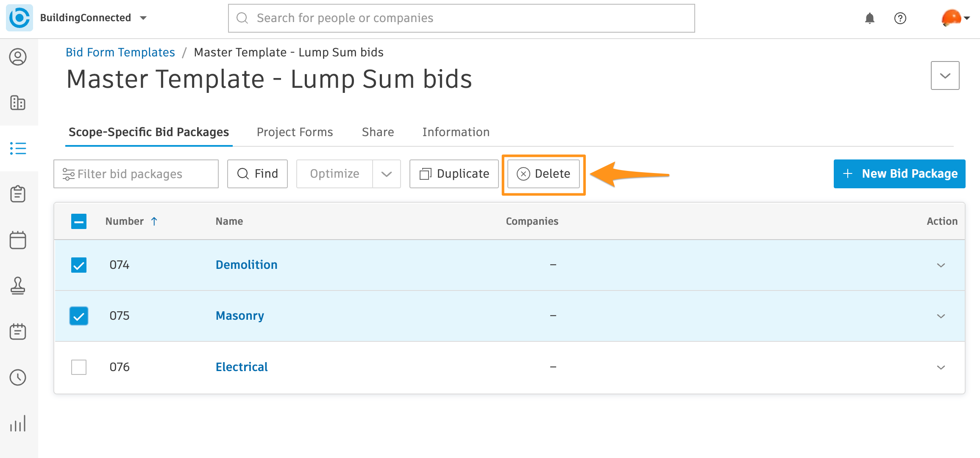
Task: Click the clipboard icon in the sidebar
Action: [18, 194]
